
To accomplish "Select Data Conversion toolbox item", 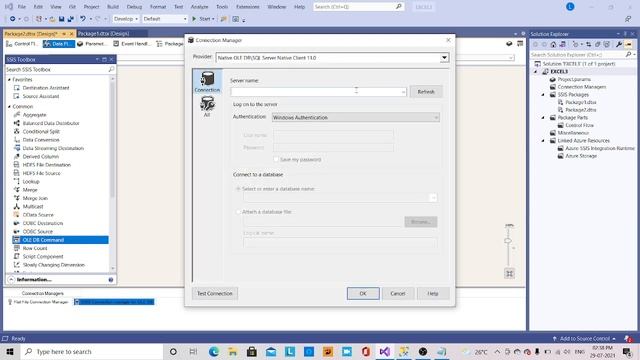I will coord(41,140).
